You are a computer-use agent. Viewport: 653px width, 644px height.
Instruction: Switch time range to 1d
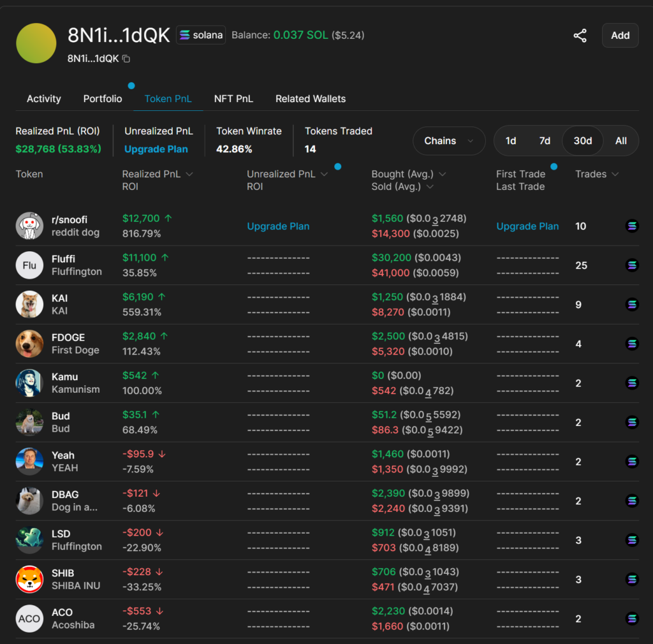[511, 141]
